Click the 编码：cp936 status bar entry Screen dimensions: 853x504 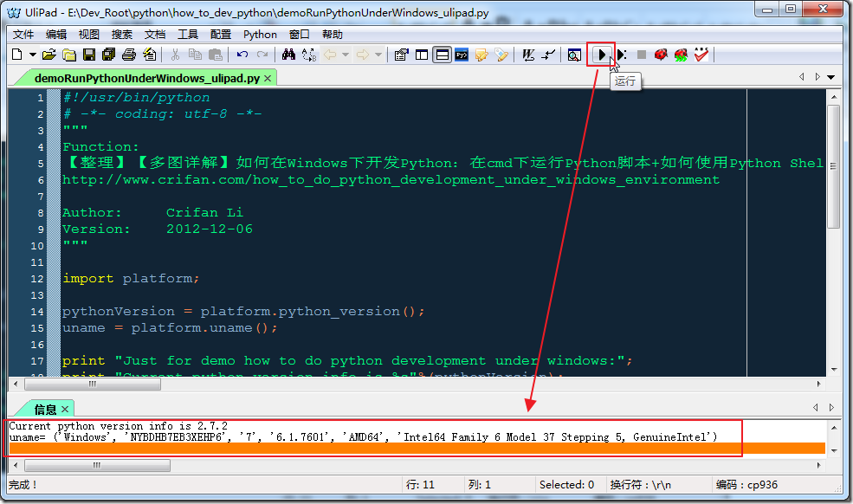pyautogui.click(x=746, y=484)
